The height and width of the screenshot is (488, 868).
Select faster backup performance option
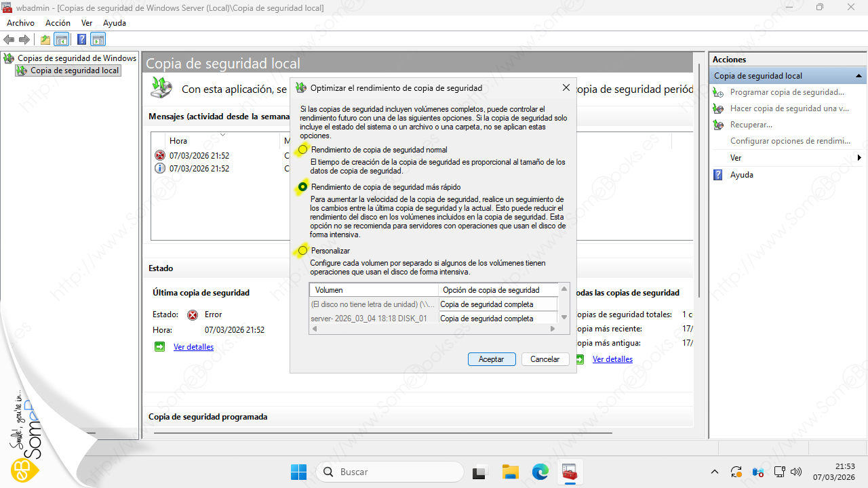point(303,187)
